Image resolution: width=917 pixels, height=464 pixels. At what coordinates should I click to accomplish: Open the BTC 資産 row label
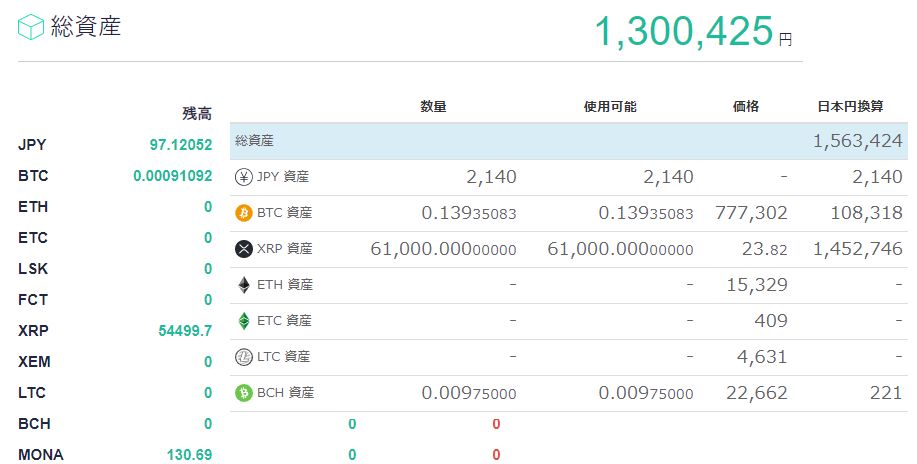[x=284, y=213]
